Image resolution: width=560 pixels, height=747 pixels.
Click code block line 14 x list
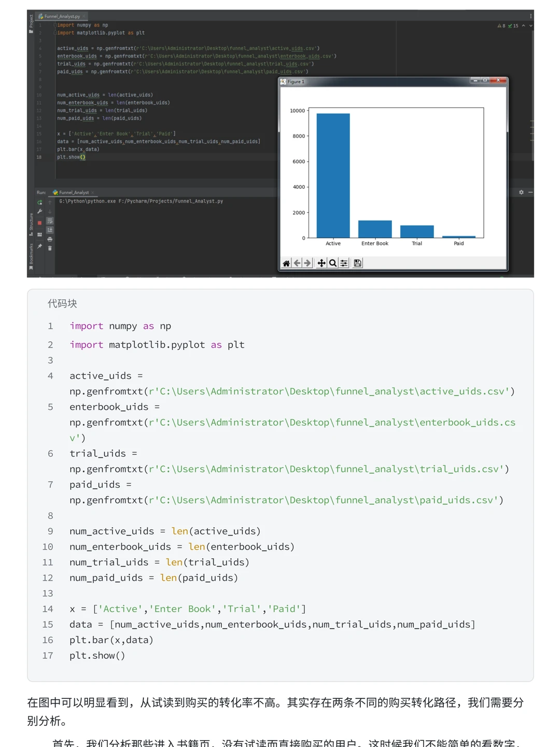click(188, 609)
